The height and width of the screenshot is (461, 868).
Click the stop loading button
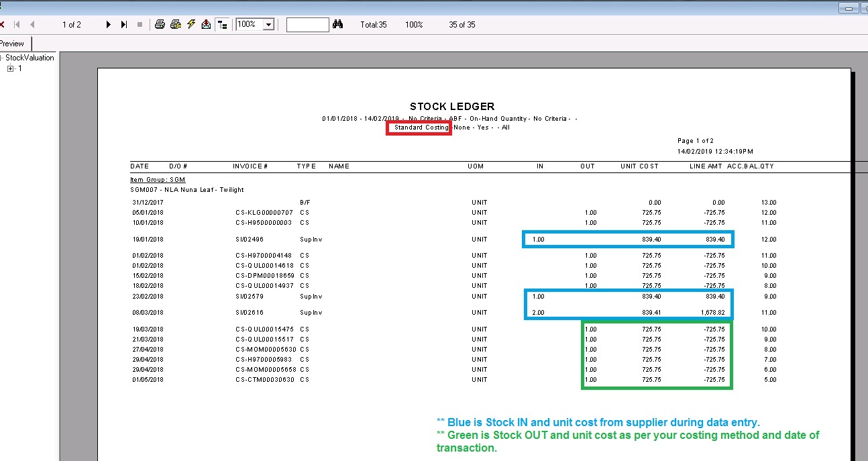[x=140, y=24]
